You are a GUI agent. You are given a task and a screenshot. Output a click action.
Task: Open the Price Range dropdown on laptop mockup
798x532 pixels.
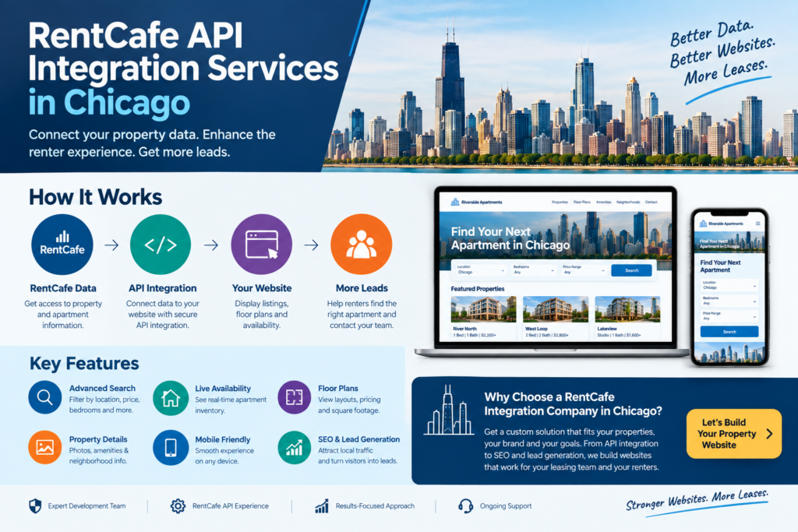[x=583, y=270]
